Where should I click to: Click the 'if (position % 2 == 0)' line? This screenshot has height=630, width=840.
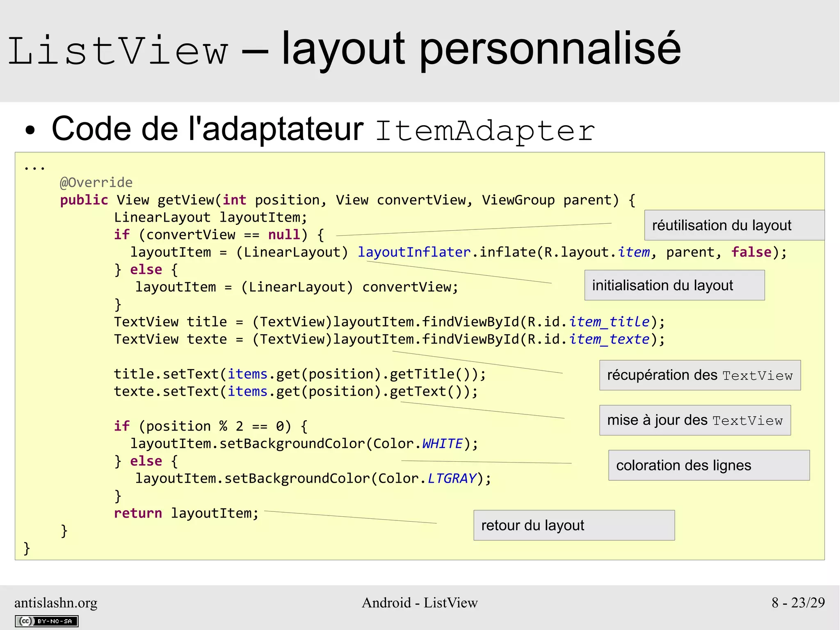point(211,426)
